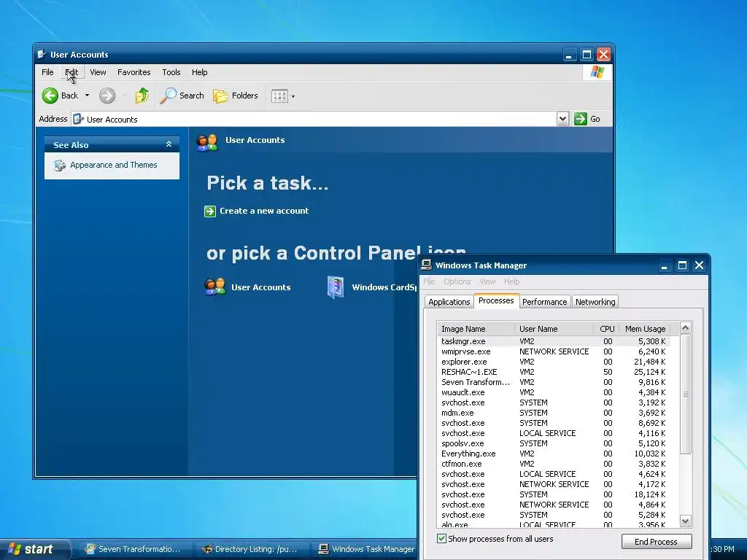Viewport: 747px width, 560px height.
Task: Open the User Accounts control panel icon
Action: (215, 287)
